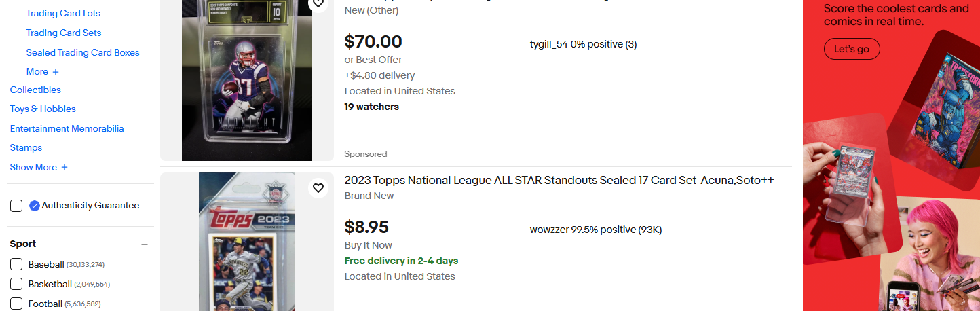Click the blue Authenticity Guarantee badge icon
Screen dimensions: 980x311
point(35,206)
